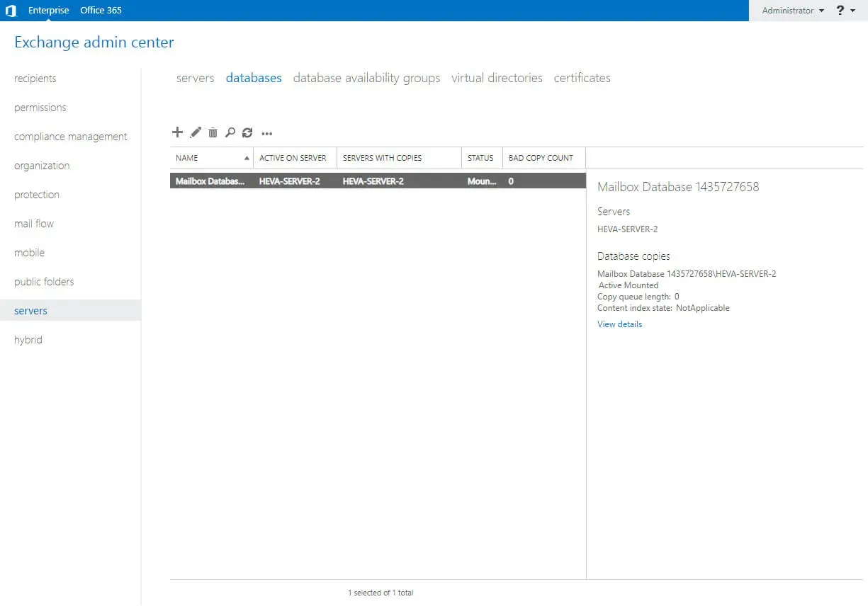Delete the selected database with trash icon
The image size is (868, 616).
pyautogui.click(x=213, y=132)
